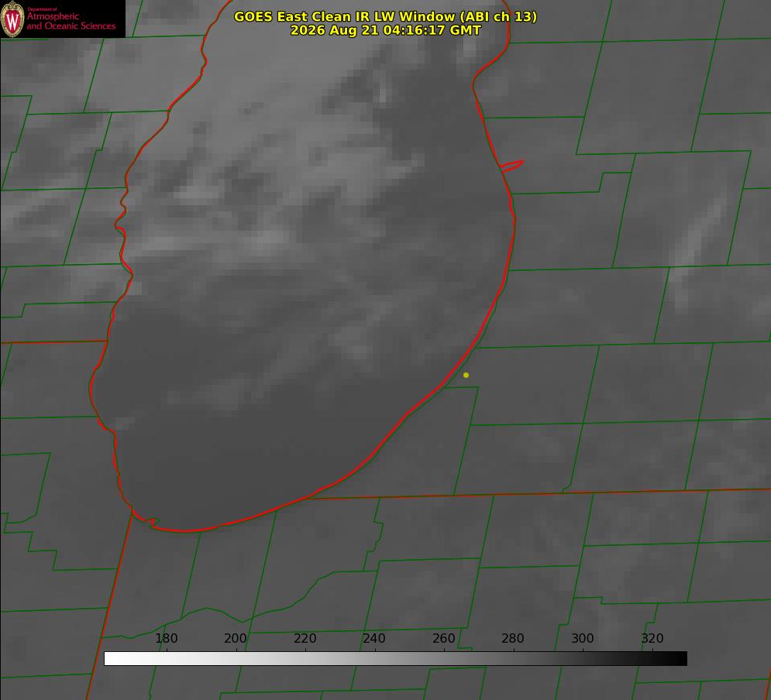Click the GOES East Clean IR title

coord(385,16)
